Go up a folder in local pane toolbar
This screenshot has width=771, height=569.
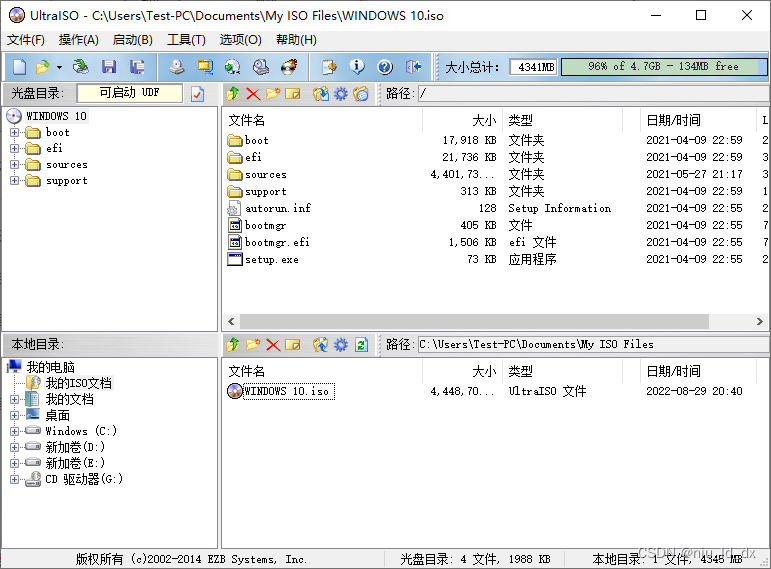click(233, 345)
